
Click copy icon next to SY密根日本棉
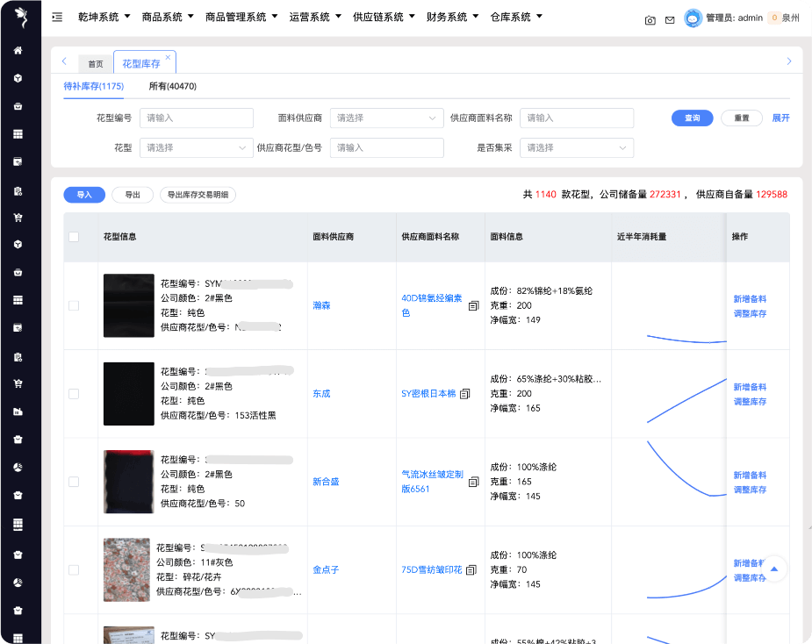(466, 394)
